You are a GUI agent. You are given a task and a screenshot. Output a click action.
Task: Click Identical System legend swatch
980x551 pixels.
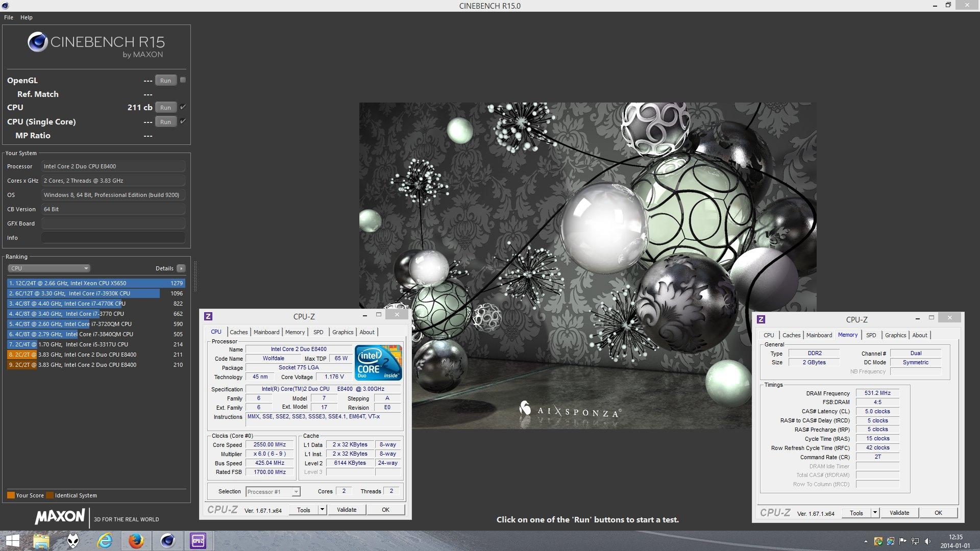click(x=50, y=495)
